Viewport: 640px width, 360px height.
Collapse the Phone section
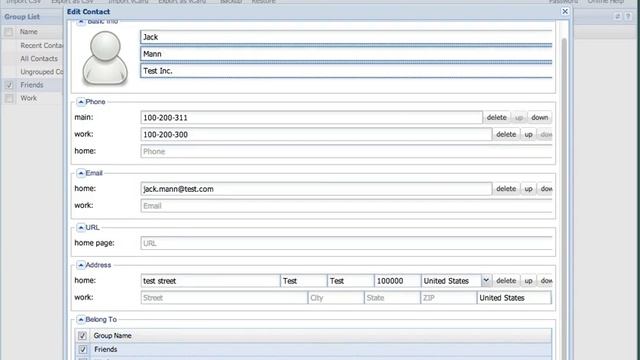[x=81, y=102]
